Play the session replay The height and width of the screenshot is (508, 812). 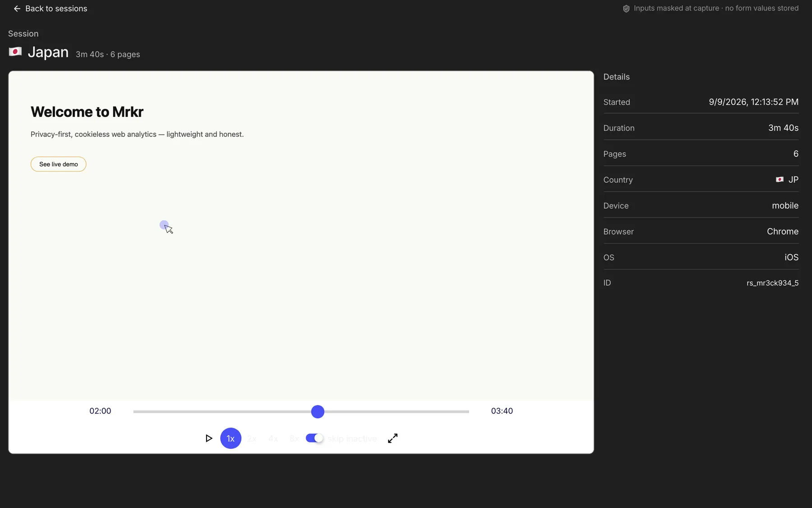tap(208, 438)
